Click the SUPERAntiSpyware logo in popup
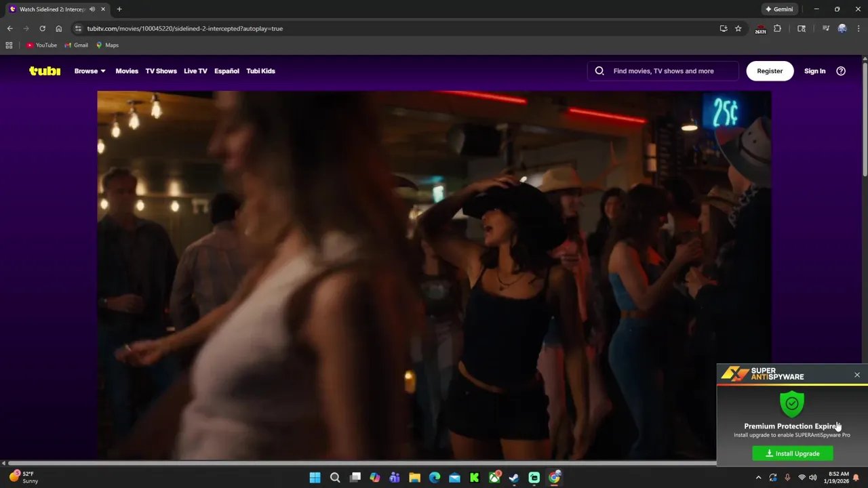Image resolution: width=868 pixels, height=488 pixels. (x=763, y=374)
